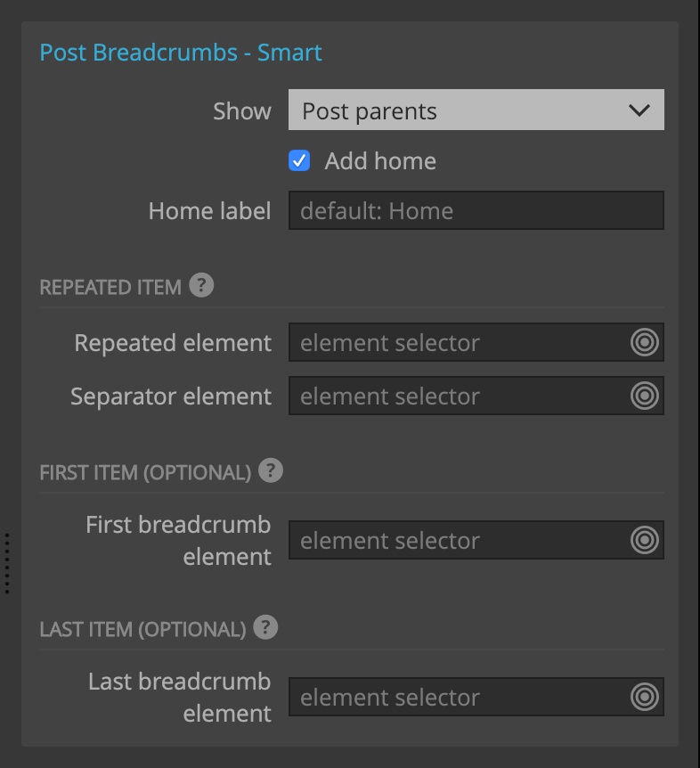Click the chevron arrow of Show dropdown

(x=639, y=110)
